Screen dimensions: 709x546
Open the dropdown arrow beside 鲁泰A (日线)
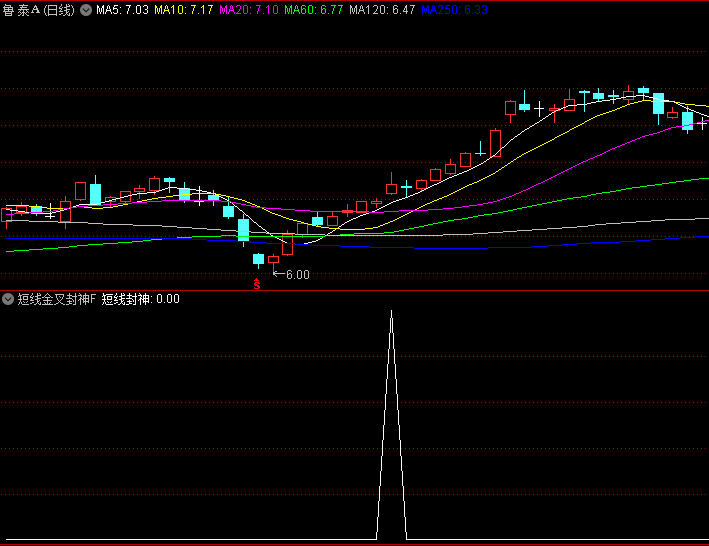(x=85, y=9)
